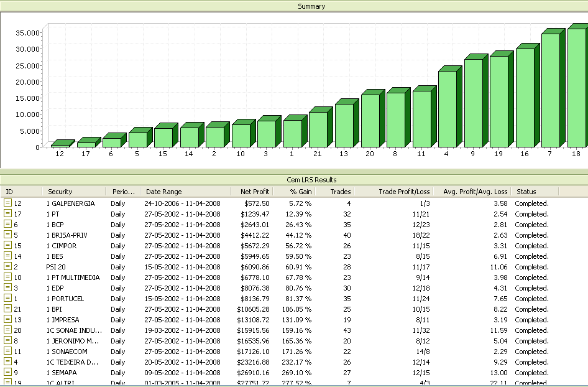588x387 pixels.
Task: Select the chart bar labeled 4
Action: coord(450,106)
